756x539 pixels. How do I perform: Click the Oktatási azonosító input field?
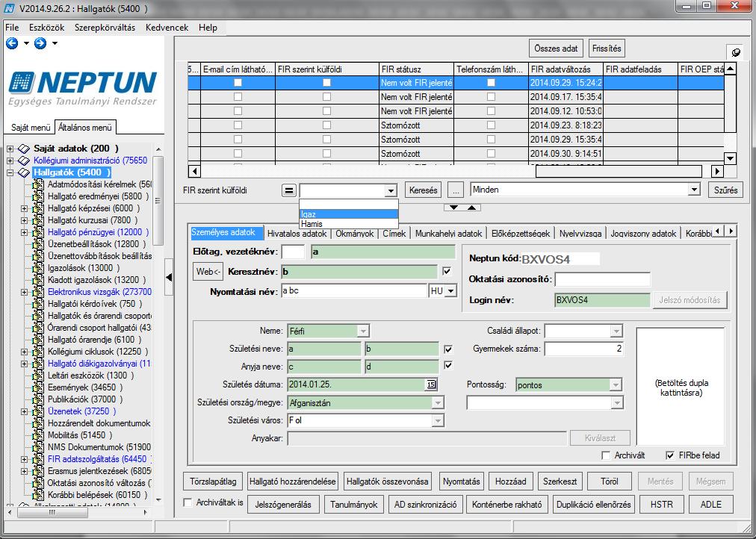603,279
